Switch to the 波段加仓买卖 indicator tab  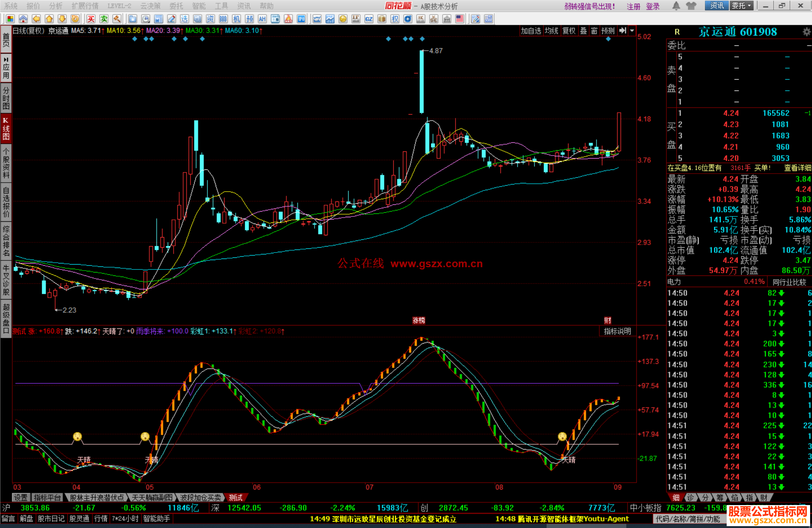coord(200,498)
